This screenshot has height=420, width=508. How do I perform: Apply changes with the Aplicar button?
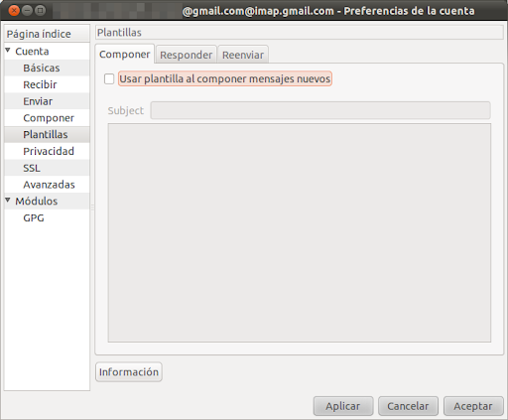[x=343, y=406]
